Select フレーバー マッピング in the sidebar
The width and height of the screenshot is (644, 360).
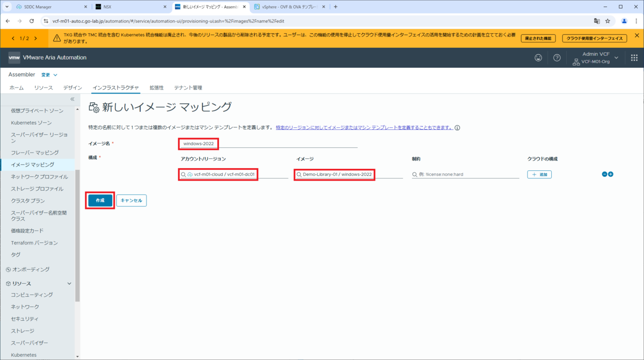tap(35, 153)
